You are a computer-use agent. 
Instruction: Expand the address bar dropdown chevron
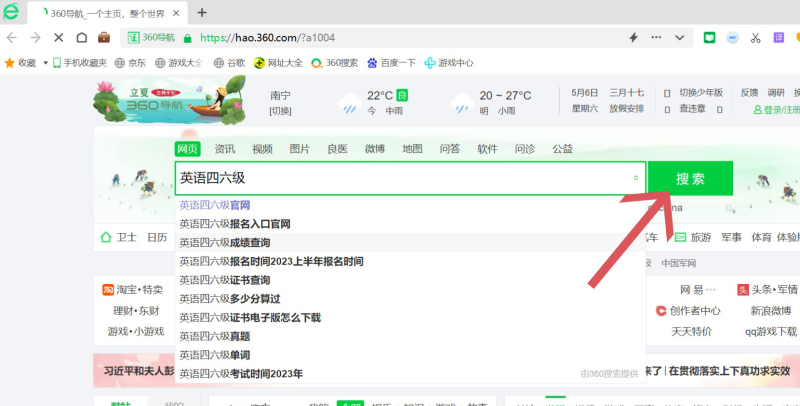(x=680, y=38)
